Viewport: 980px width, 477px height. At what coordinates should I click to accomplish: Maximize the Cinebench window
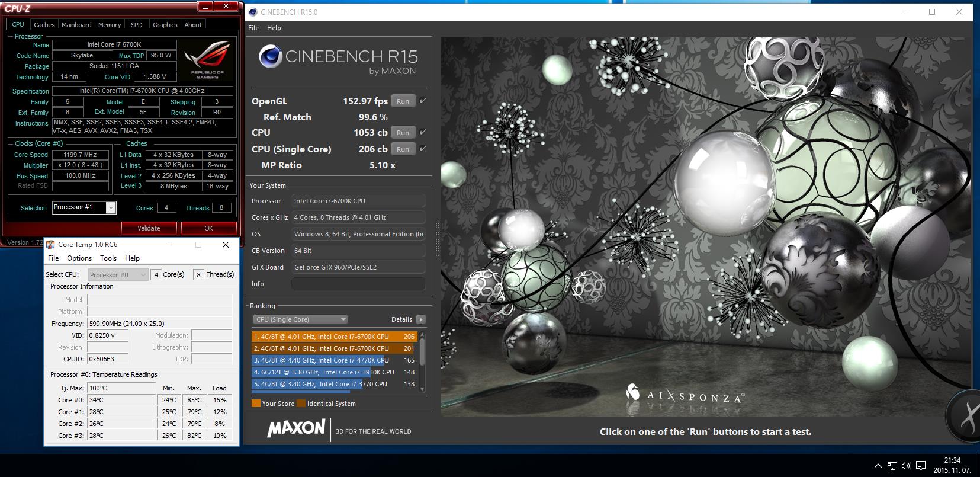932,12
